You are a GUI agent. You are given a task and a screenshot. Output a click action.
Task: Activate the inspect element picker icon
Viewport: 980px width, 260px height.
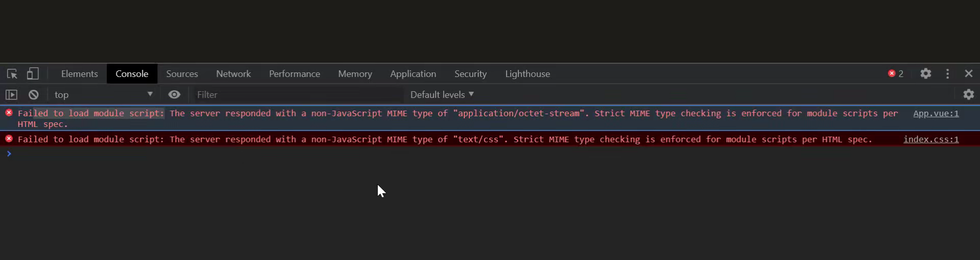pyautogui.click(x=12, y=74)
